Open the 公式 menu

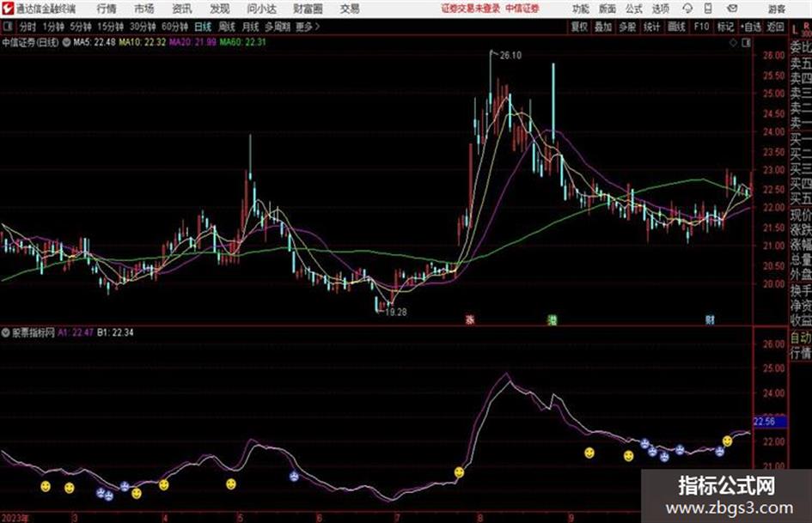634,9
